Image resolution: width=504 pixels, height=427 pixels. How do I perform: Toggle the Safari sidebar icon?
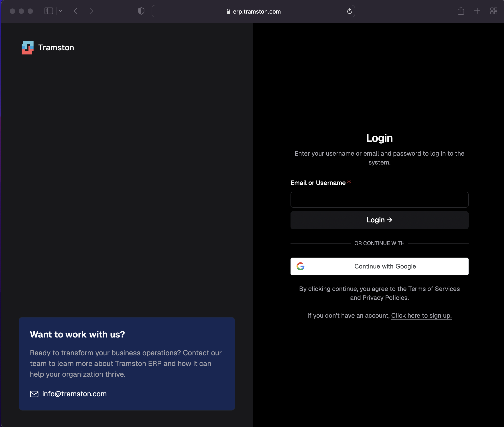coord(49,11)
